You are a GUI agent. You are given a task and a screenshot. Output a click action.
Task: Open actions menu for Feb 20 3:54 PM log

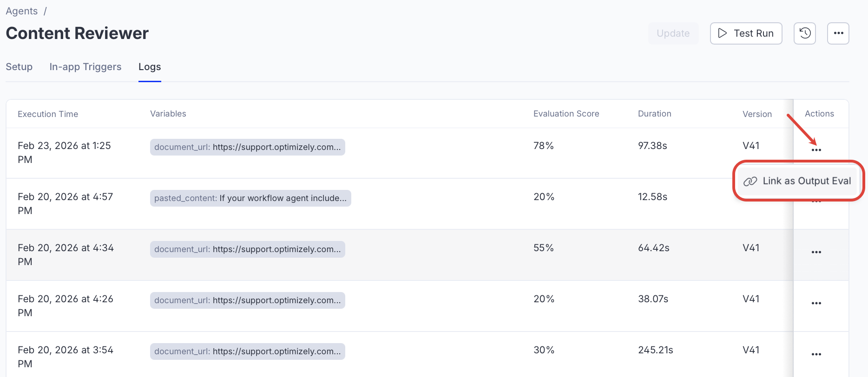(816, 354)
